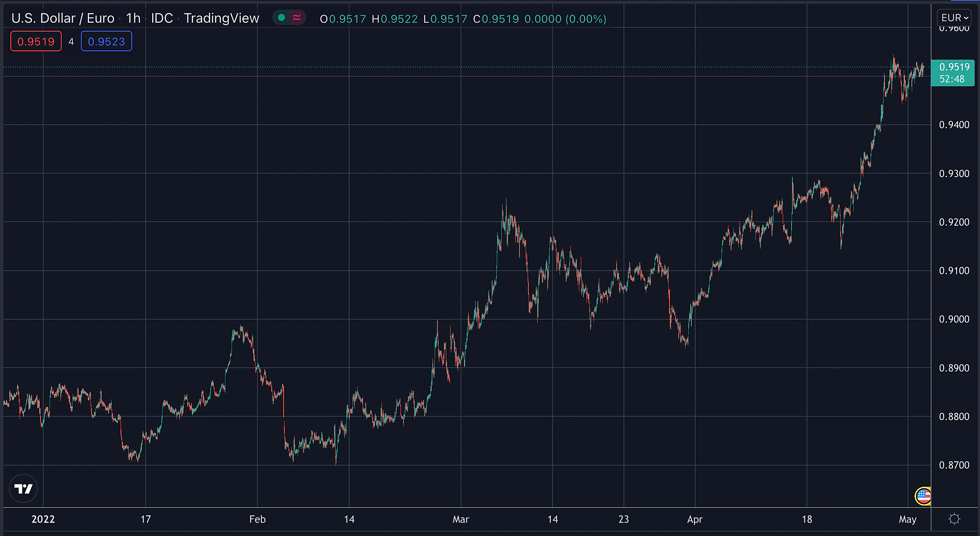The height and width of the screenshot is (536, 980).
Task: Click the Mar date label on time axis
Action: coord(461,519)
